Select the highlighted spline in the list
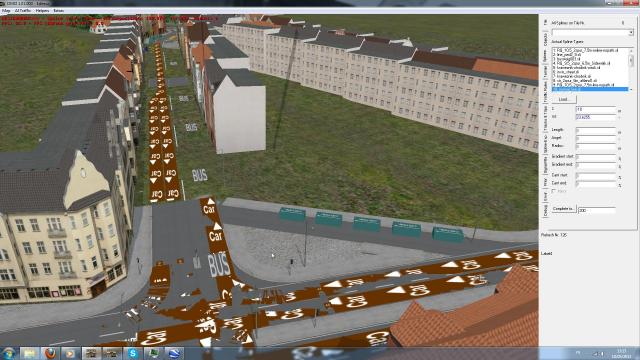The image size is (640, 360). pyautogui.click(x=590, y=89)
